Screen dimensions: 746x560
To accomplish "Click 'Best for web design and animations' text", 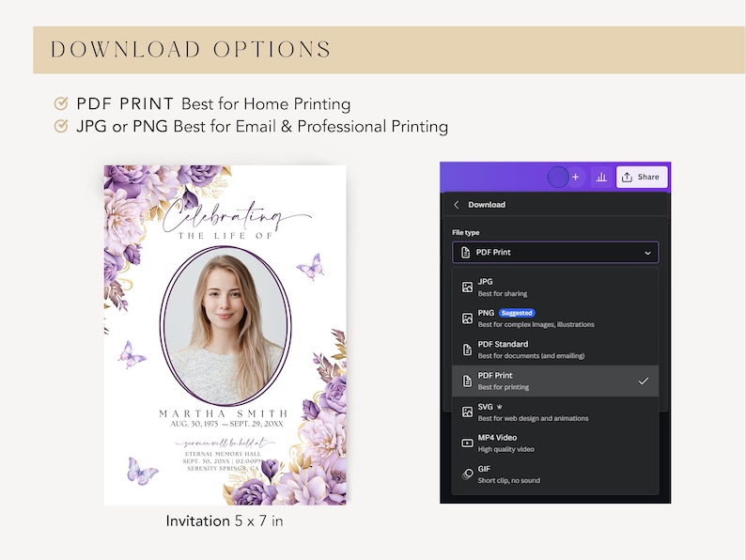I will [534, 418].
